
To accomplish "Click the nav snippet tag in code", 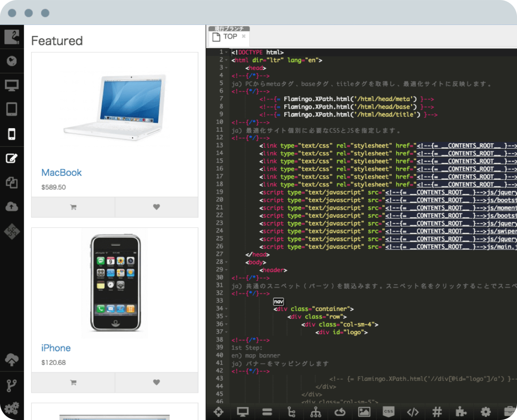I will pyautogui.click(x=279, y=302).
